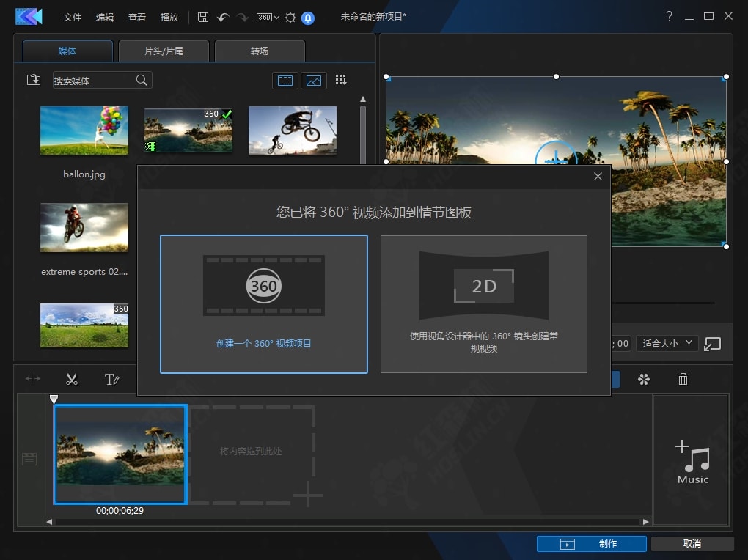The image size is (748, 560).
Task: Open the notification bell
Action: click(x=308, y=18)
